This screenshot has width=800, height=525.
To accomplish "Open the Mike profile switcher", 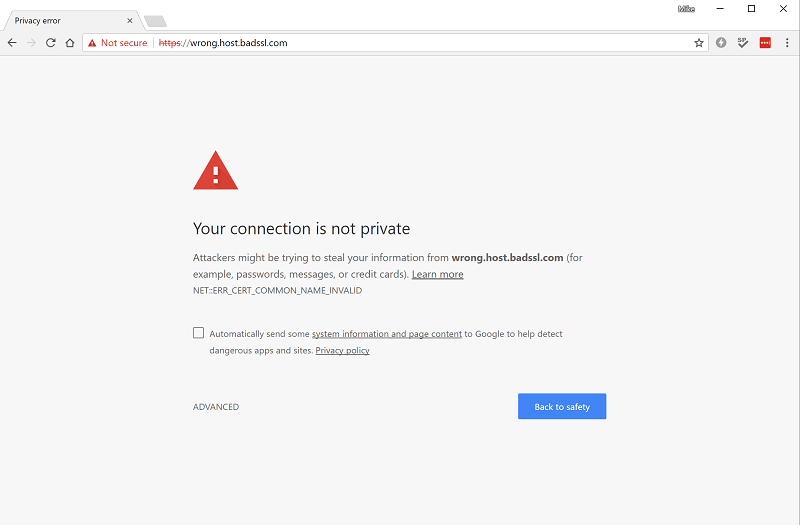I will tap(686, 8).
